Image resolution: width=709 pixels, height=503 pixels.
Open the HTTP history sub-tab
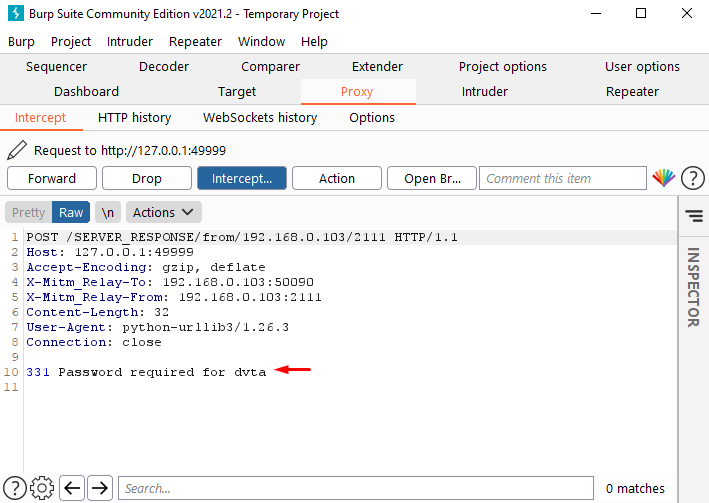(x=135, y=118)
